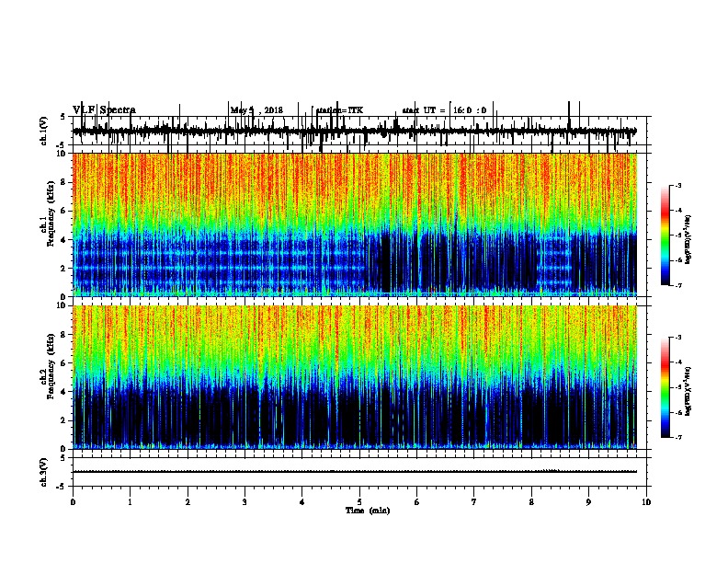Click the "-3" label on ch.1 color scale

(x=677, y=186)
